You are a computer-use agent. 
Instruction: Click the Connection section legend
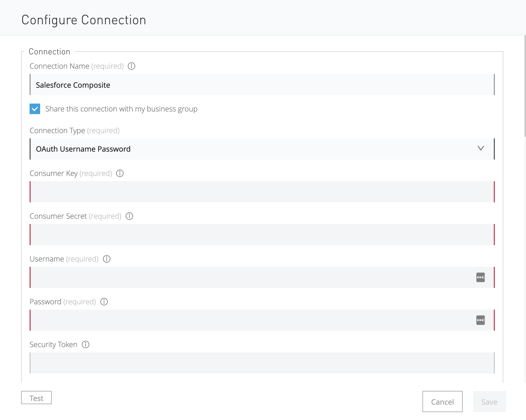tap(49, 52)
